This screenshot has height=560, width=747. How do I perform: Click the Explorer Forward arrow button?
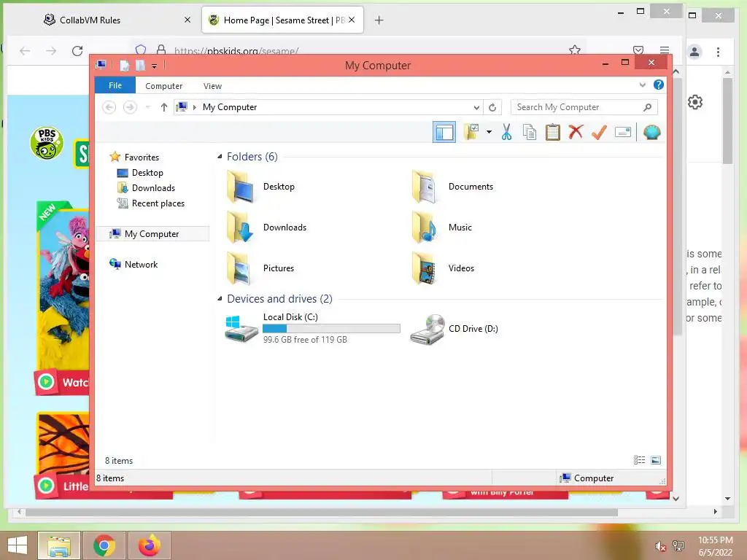click(x=130, y=107)
